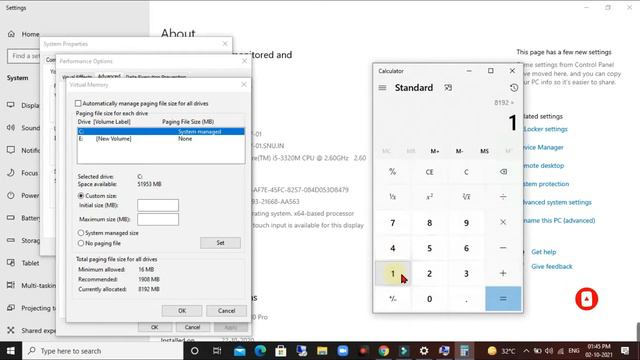Click Calculator digit 7 key
Viewport: 640px width, 360px height.
(393, 222)
